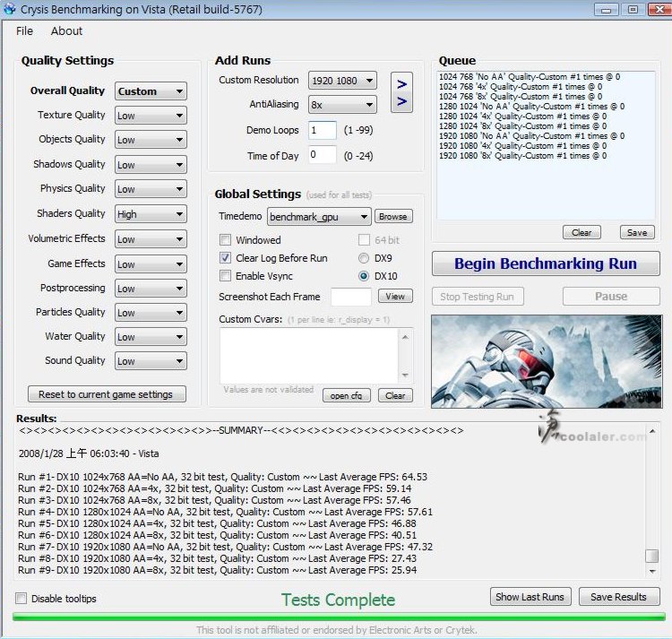
Task: Click the add-runs arrow button
Action: click(x=401, y=92)
